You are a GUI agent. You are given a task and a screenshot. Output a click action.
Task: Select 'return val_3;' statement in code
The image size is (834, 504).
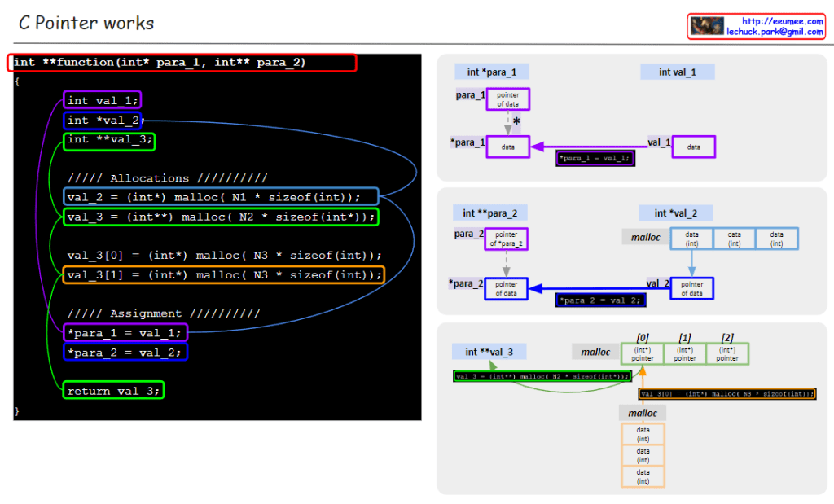click(x=114, y=391)
